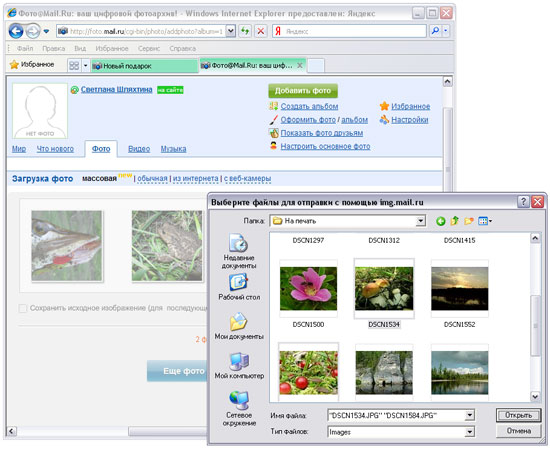Click the Up one level folder icon
This screenshot has height=449, width=550.
pyautogui.click(x=455, y=221)
